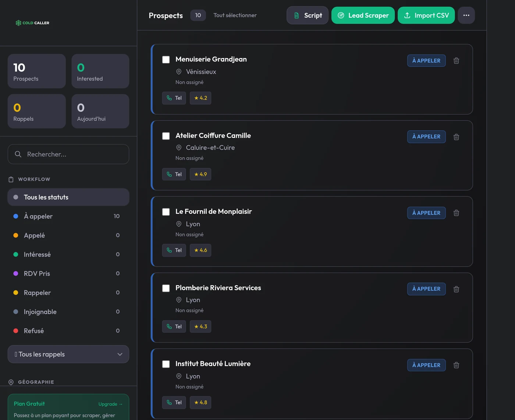Click the 4.3 star rating badge
Screen dimensions: 515x420
point(200,327)
